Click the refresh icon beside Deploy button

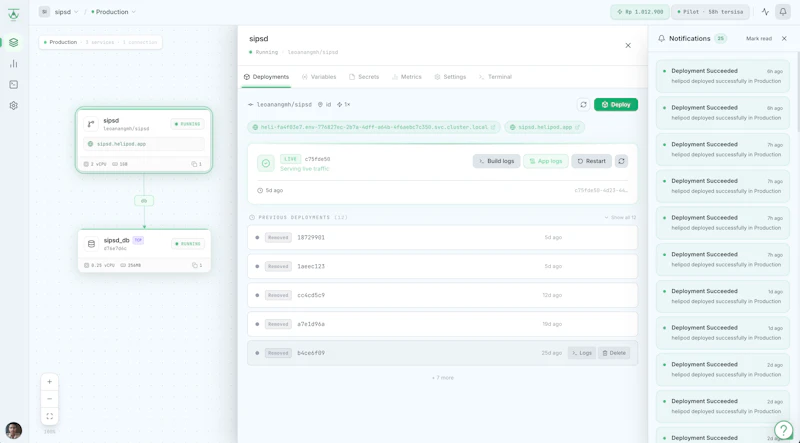coord(583,105)
